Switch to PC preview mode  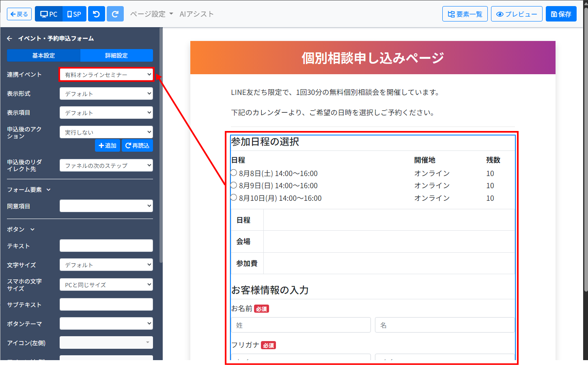pos(49,14)
